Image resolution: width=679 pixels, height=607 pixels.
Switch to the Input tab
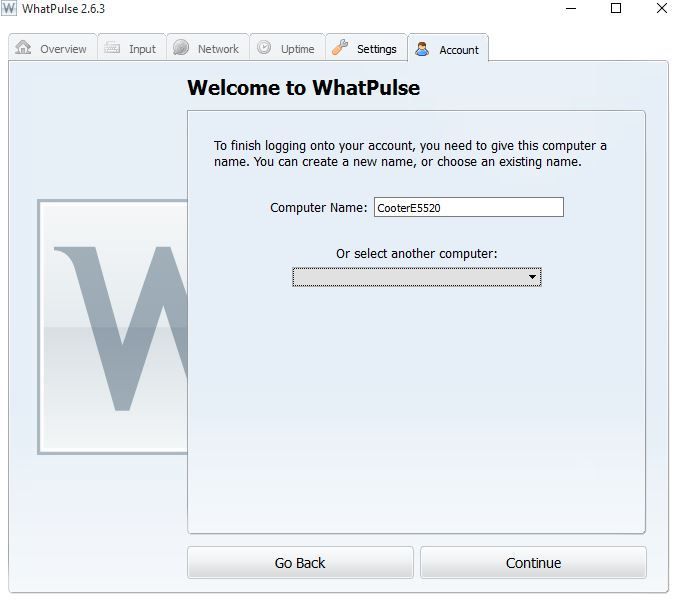(x=132, y=48)
